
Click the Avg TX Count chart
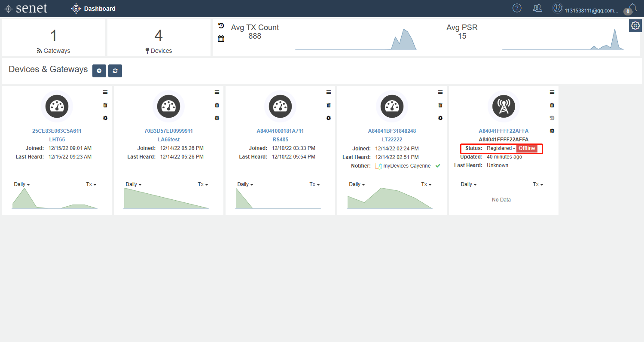pyautogui.click(x=356, y=39)
